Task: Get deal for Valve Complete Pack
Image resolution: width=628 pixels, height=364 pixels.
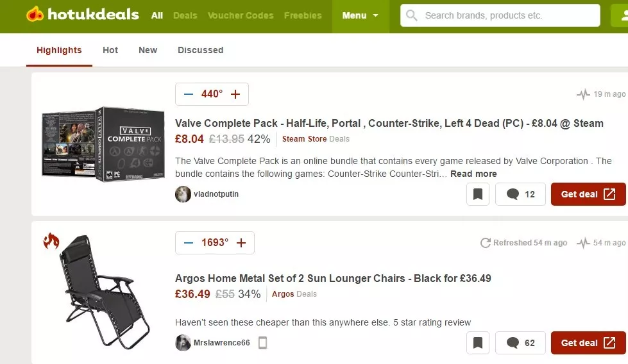Action: point(588,194)
